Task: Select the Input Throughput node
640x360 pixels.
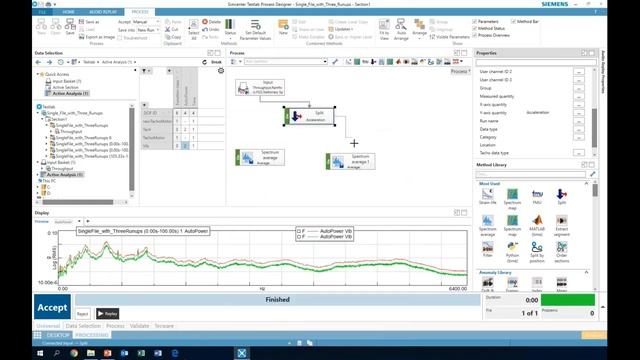Action: point(260,88)
